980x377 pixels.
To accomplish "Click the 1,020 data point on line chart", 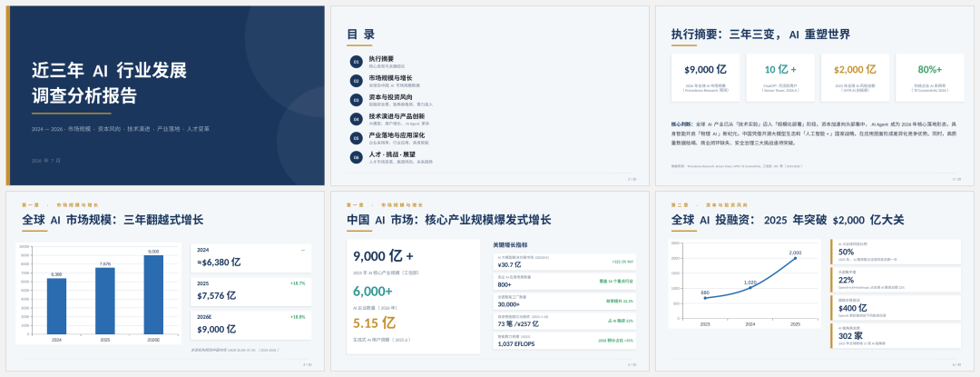I will tap(750, 288).
